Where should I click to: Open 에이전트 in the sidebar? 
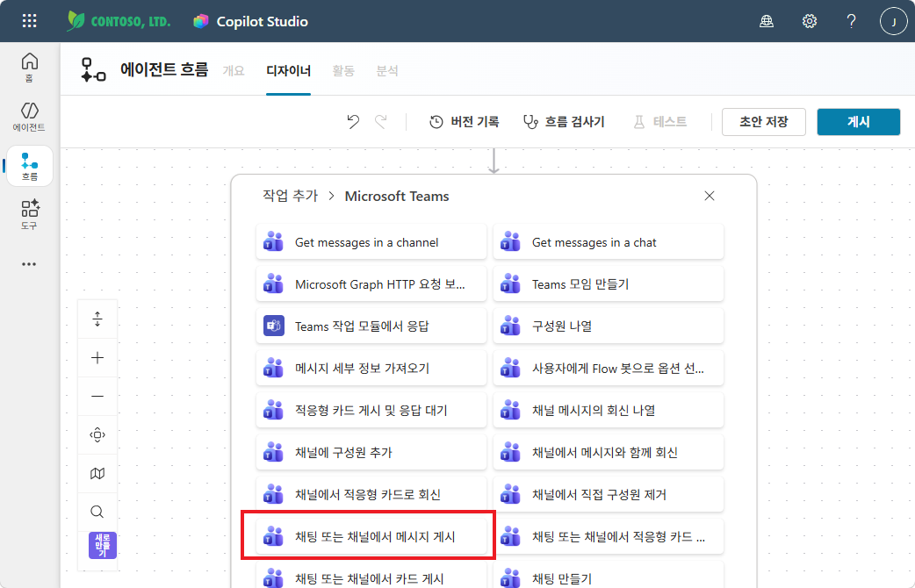coord(29,117)
